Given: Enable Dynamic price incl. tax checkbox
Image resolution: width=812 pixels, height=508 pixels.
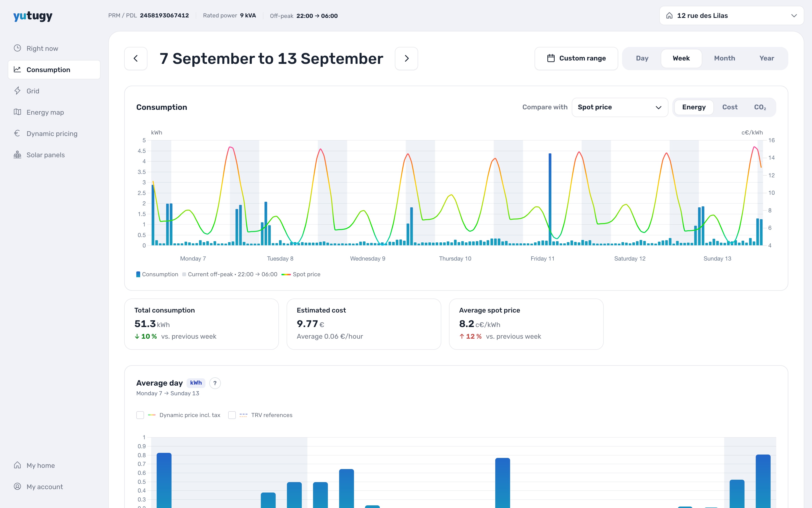Looking at the screenshot, I should click(x=140, y=415).
